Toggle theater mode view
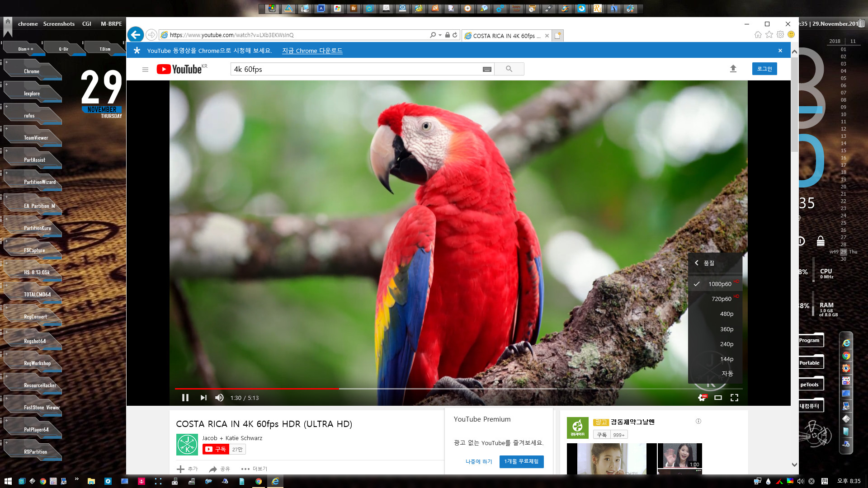Screen dimensions: 868x488 coord(718,398)
